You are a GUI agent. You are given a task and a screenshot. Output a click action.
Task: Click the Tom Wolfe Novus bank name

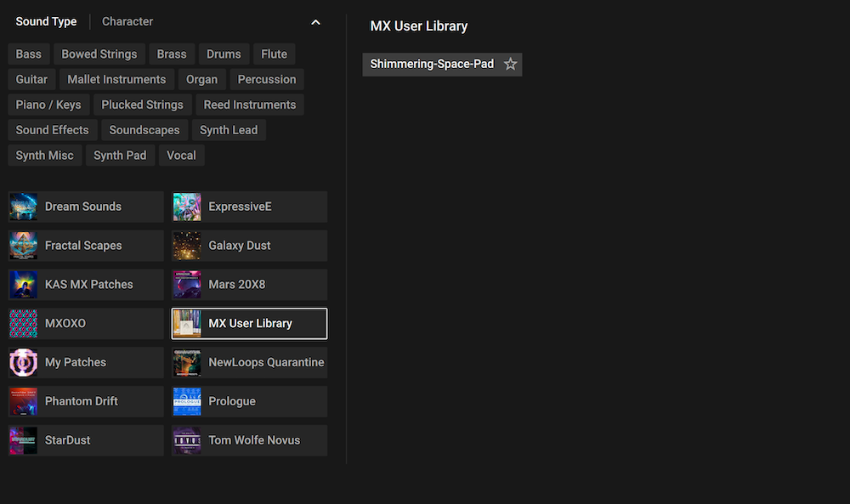coord(254,440)
